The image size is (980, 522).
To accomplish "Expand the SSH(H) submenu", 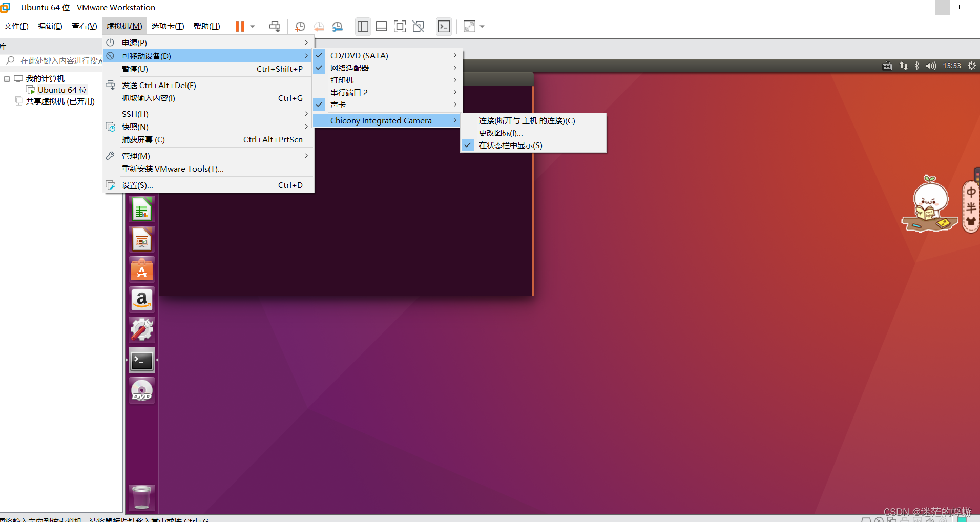I will coord(208,114).
